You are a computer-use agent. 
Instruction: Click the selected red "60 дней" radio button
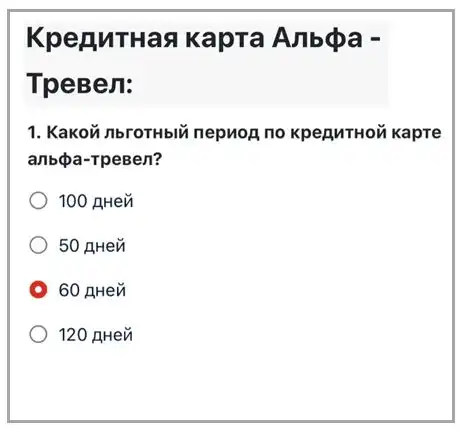tap(38, 290)
